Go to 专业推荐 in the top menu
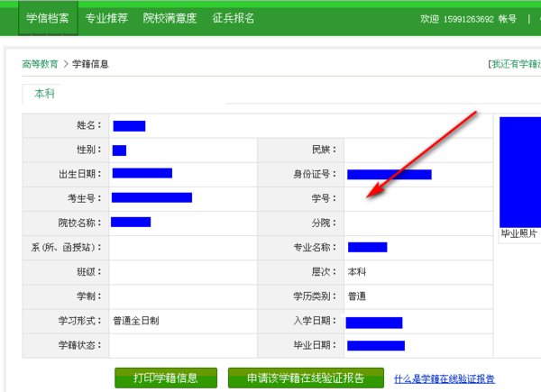The width and height of the screenshot is (541, 392). pos(106,18)
